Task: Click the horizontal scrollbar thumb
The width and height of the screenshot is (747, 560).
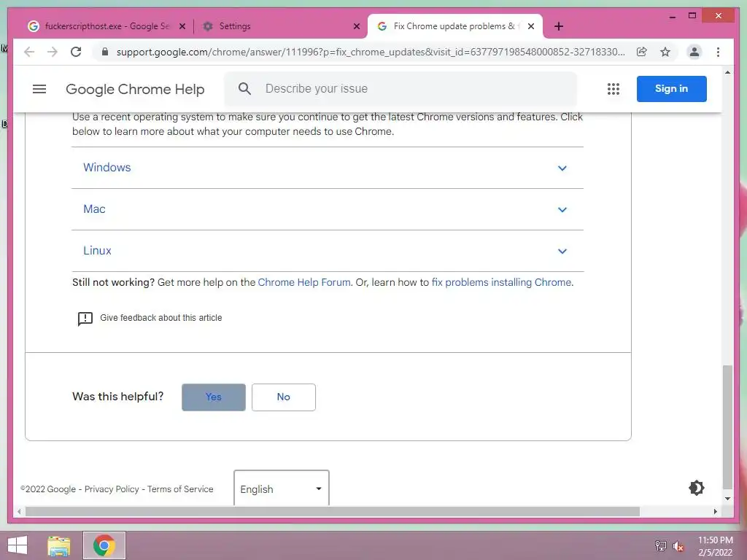Action: [333, 511]
